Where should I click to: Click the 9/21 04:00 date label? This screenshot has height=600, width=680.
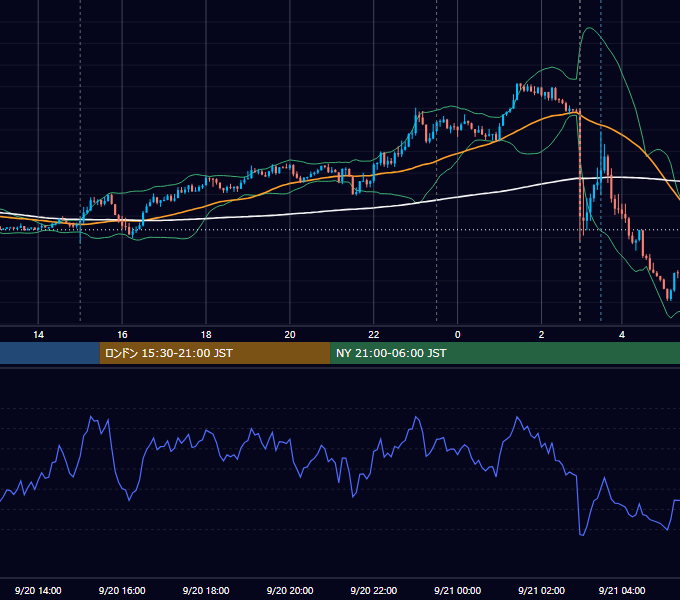[622, 590]
